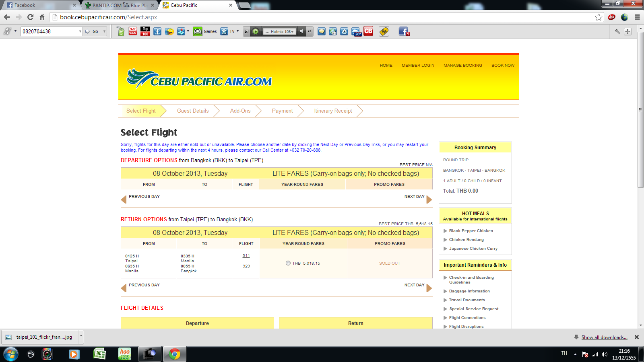Open the taipei_101_flickr downloaded file
Image resolution: width=644 pixels, height=362 pixels.
40,337
